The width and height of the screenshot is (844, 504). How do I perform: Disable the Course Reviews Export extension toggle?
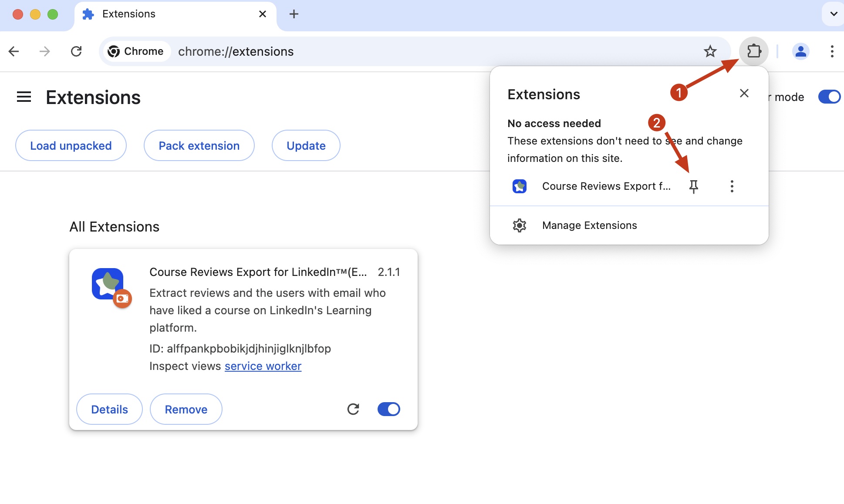pyautogui.click(x=388, y=409)
